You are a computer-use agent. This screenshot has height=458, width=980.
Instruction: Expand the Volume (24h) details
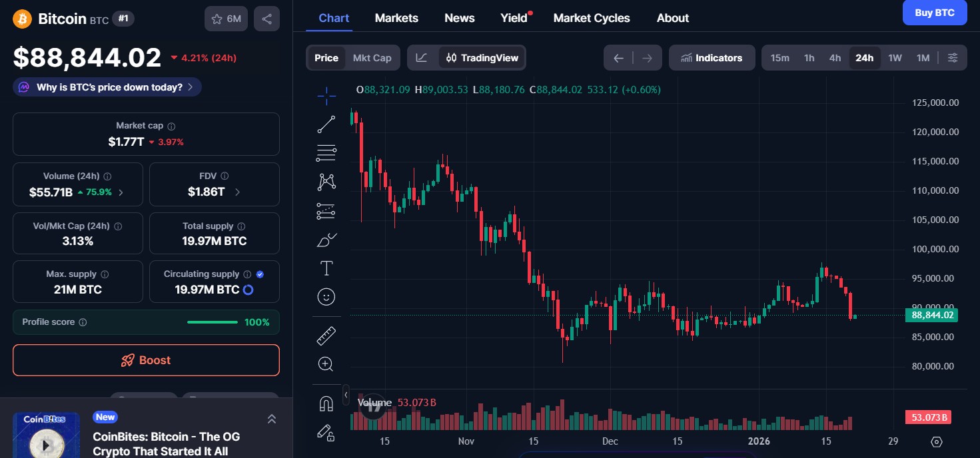pos(120,194)
